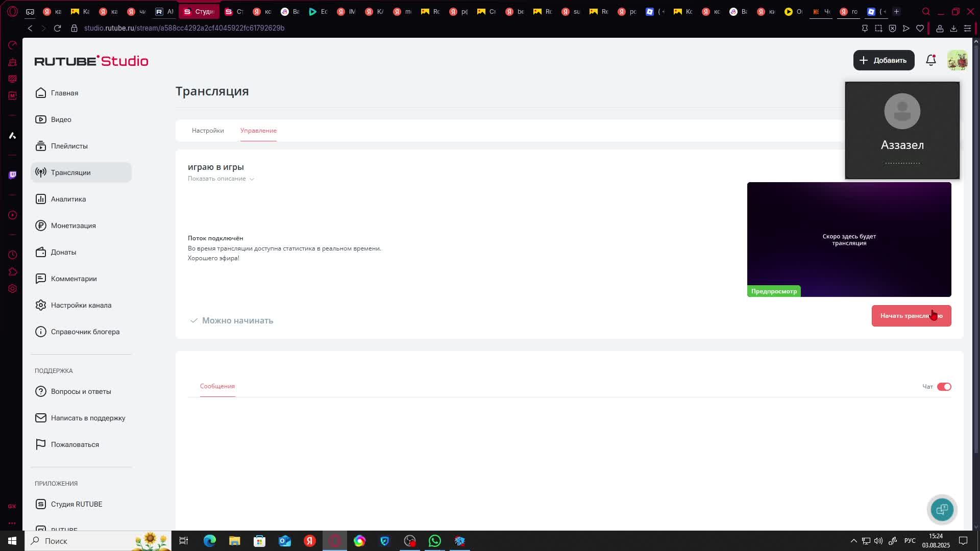Image resolution: width=980 pixels, height=551 pixels.
Task: Open Twitch icon in Opera sidebar
Action: (13, 175)
